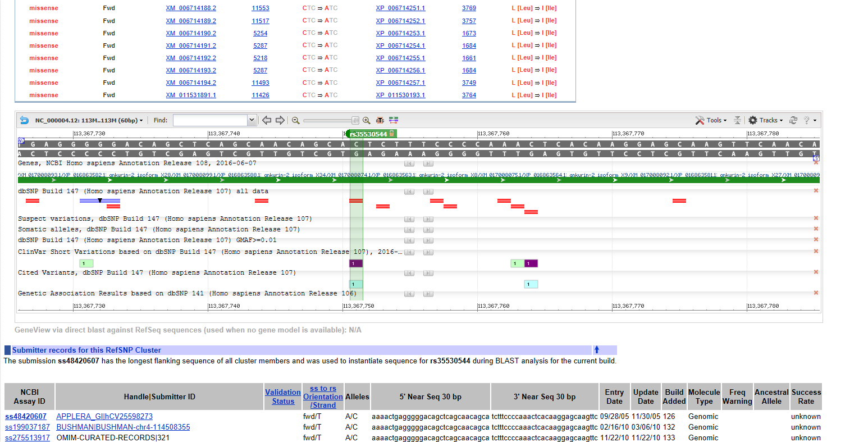Viewport: 868px width, 442px height.
Task: Pan the sequence view left
Action: tap(267, 120)
